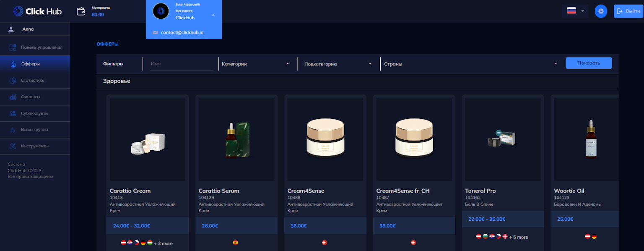Click the Taneral Pro product image

coord(503,140)
